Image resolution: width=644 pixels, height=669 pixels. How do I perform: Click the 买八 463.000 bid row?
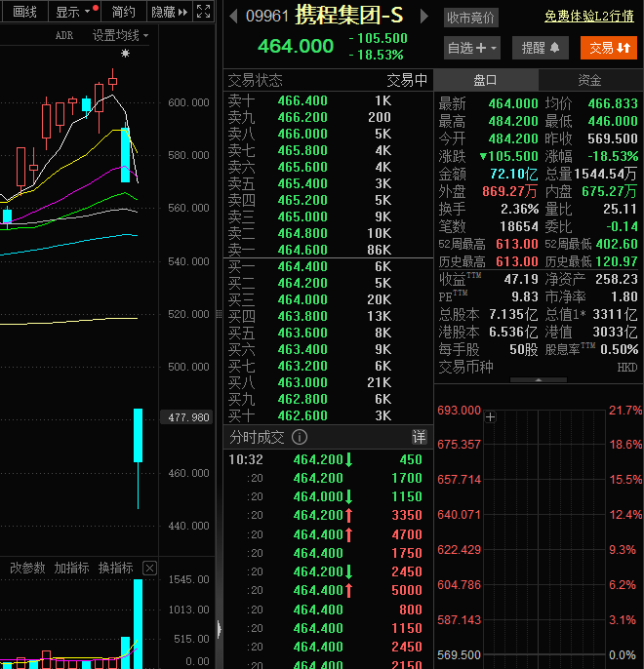pyautogui.click(x=328, y=382)
